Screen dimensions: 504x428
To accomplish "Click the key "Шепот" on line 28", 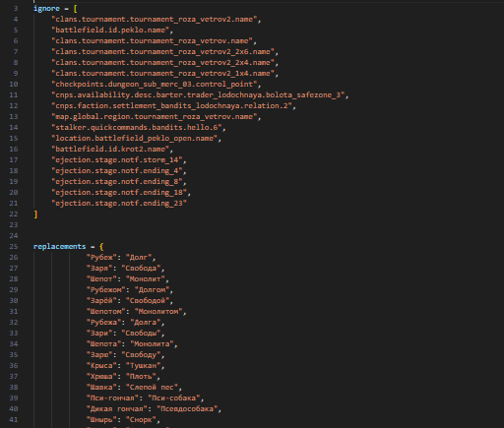I will pos(101,279).
